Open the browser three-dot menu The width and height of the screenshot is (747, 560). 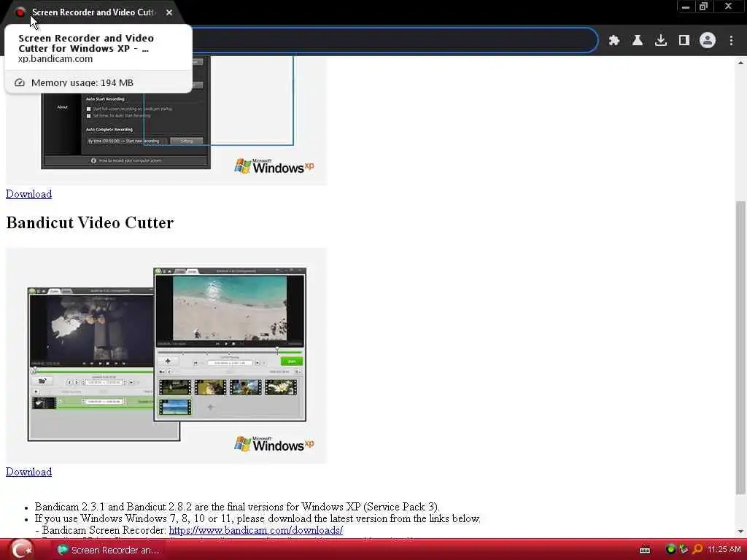[x=731, y=41]
